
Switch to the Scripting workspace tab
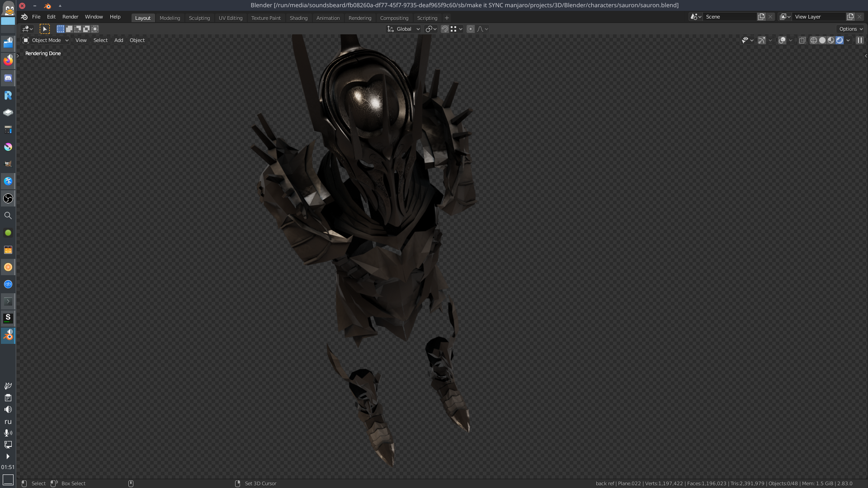tap(427, 18)
